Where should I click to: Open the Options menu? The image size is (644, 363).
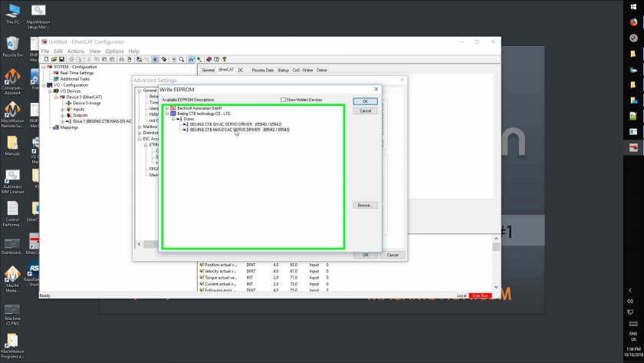(x=114, y=51)
